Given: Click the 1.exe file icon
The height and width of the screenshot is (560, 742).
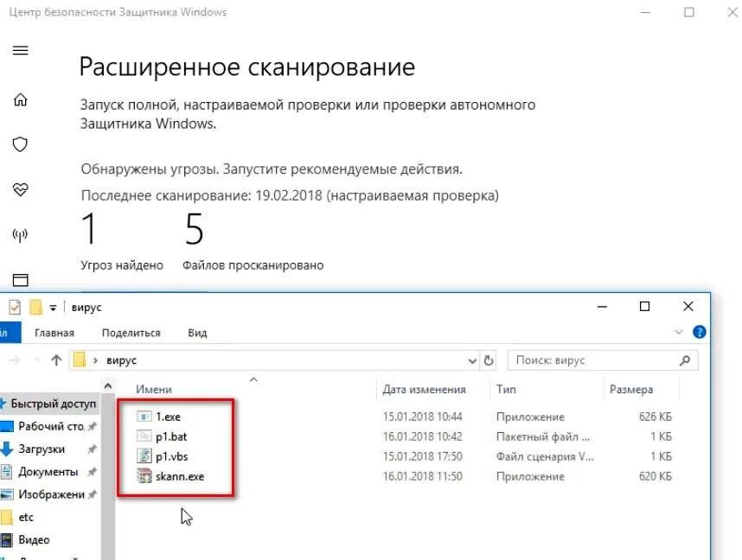Looking at the screenshot, I should [x=144, y=417].
